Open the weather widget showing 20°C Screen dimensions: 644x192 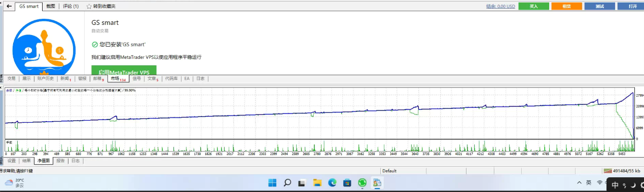click(15, 183)
